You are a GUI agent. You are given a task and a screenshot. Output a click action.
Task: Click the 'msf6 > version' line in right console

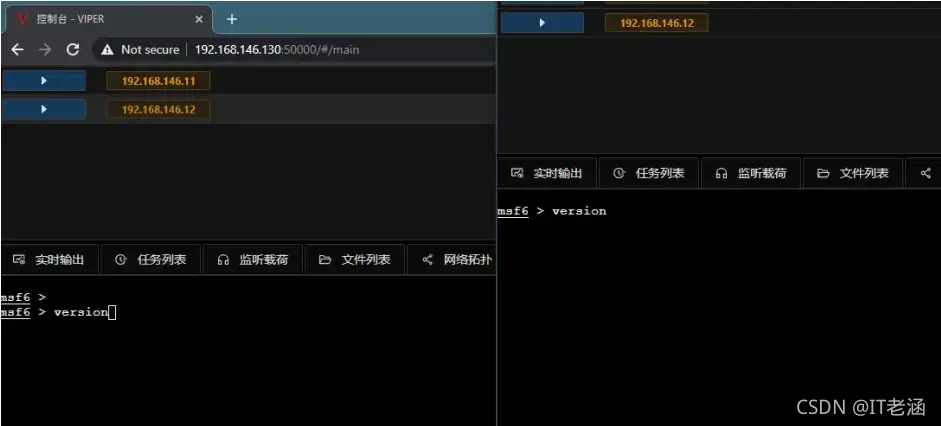tap(552, 211)
